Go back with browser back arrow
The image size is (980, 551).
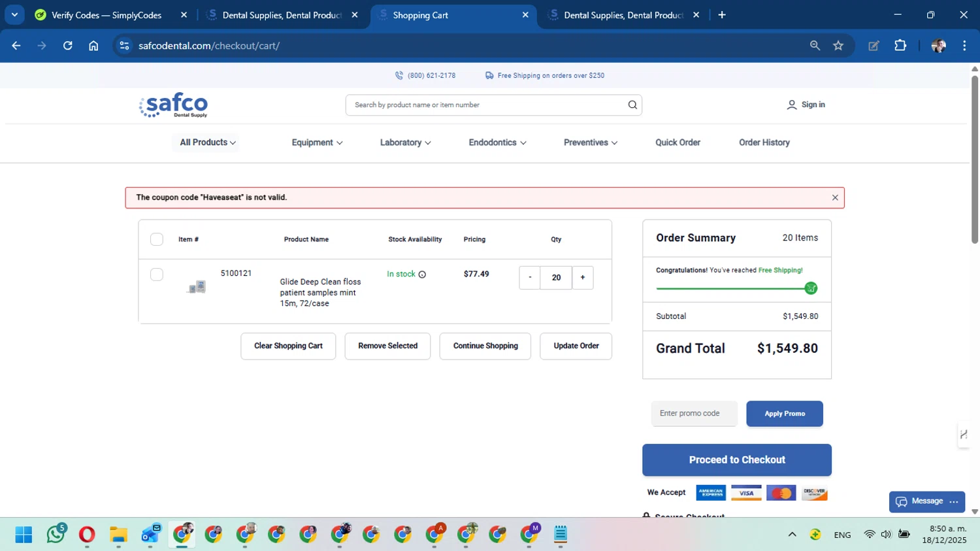coord(16,45)
